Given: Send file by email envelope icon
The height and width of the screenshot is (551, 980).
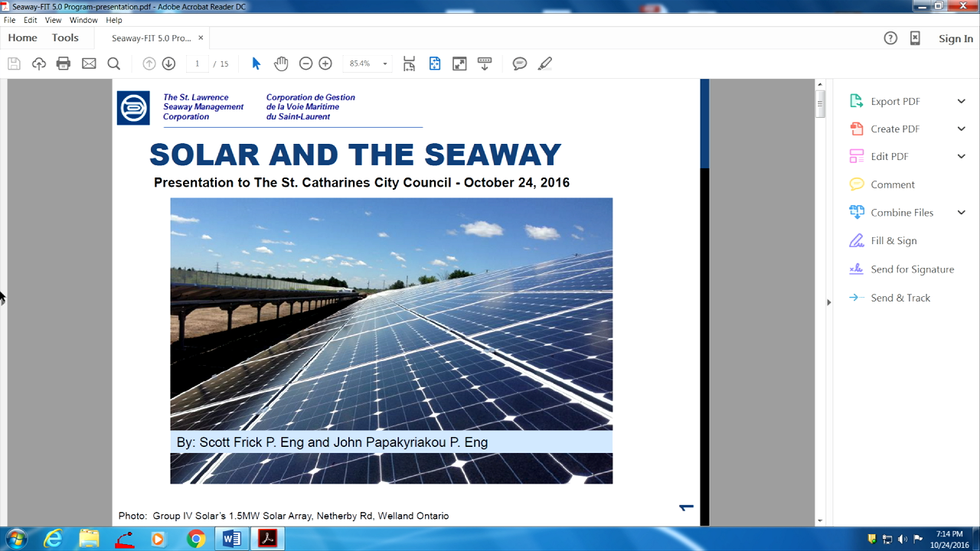Looking at the screenshot, I should coord(89,64).
